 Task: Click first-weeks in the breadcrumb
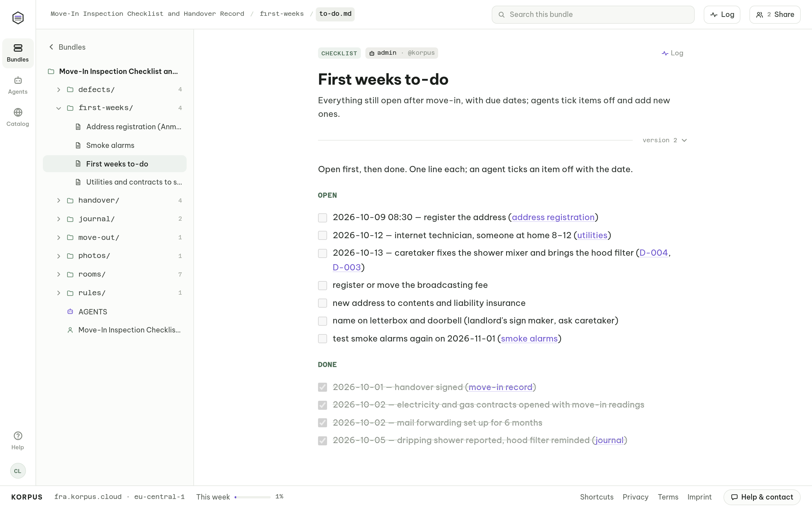coord(281,14)
